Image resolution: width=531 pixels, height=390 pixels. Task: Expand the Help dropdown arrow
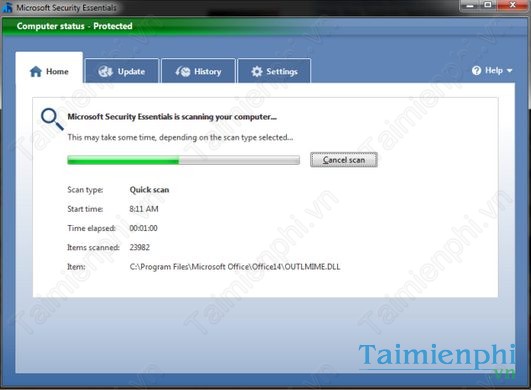[509, 71]
